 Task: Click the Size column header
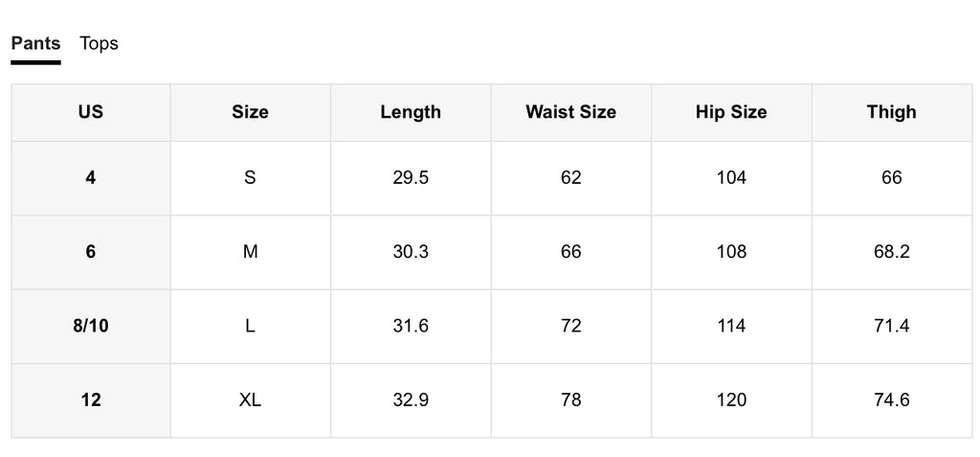[250, 112]
